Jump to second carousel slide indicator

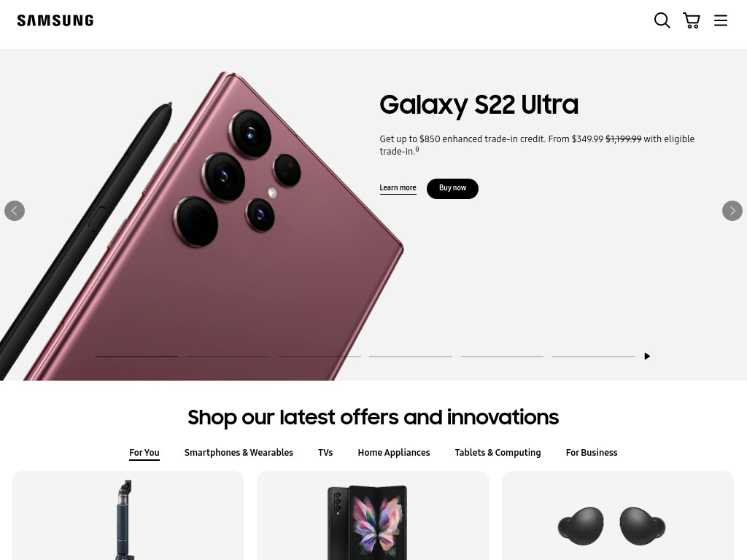(228, 356)
